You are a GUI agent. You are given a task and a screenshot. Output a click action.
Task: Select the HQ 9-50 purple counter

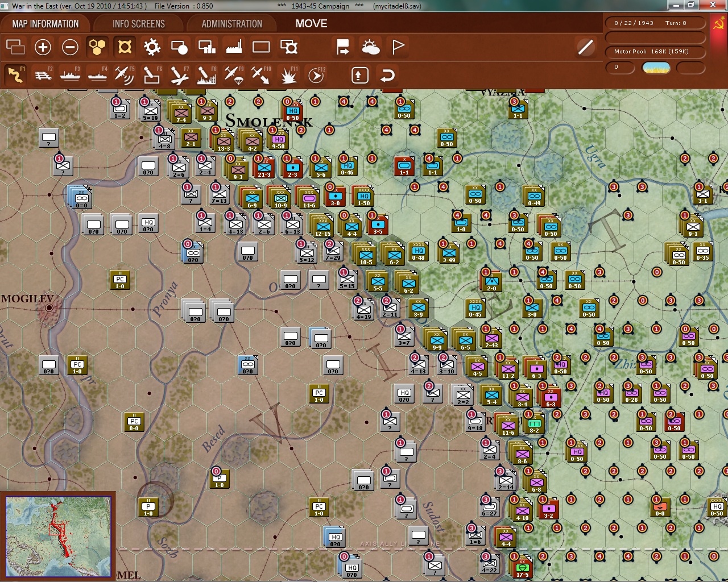(x=278, y=139)
